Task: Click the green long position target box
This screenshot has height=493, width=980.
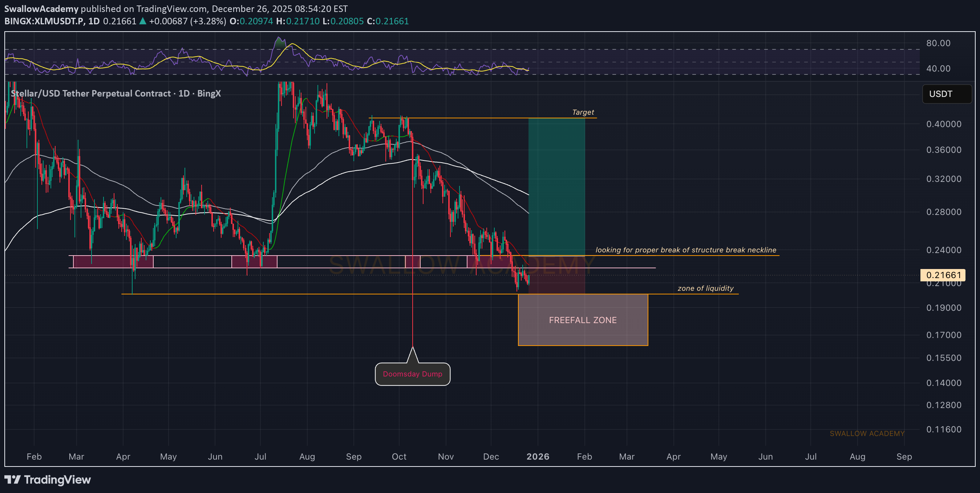Action: tap(556, 186)
